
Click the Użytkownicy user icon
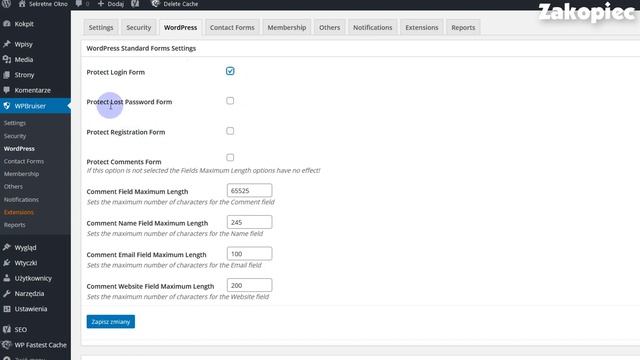pos(7,278)
